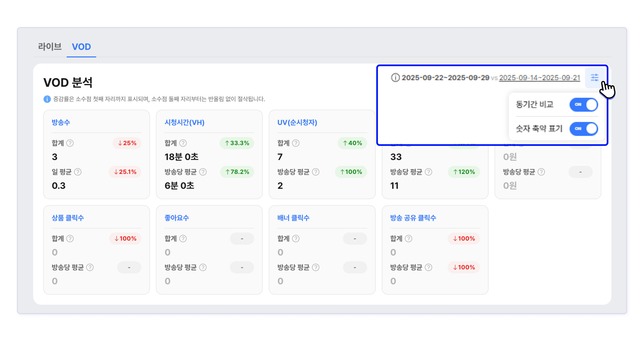Click the 상품 클릭수 card title
This screenshot has width=644, height=341.
pyautogui.click(x=68, y=218)
